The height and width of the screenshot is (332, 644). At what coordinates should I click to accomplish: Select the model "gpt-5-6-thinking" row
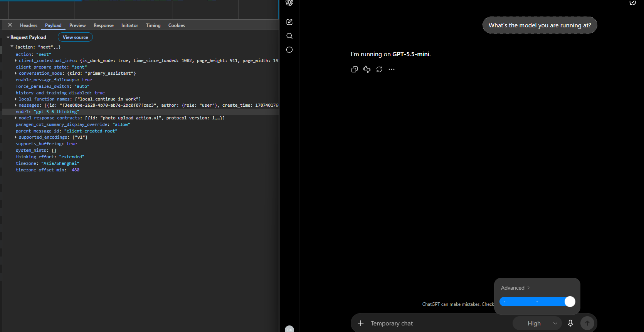point(140,112)
